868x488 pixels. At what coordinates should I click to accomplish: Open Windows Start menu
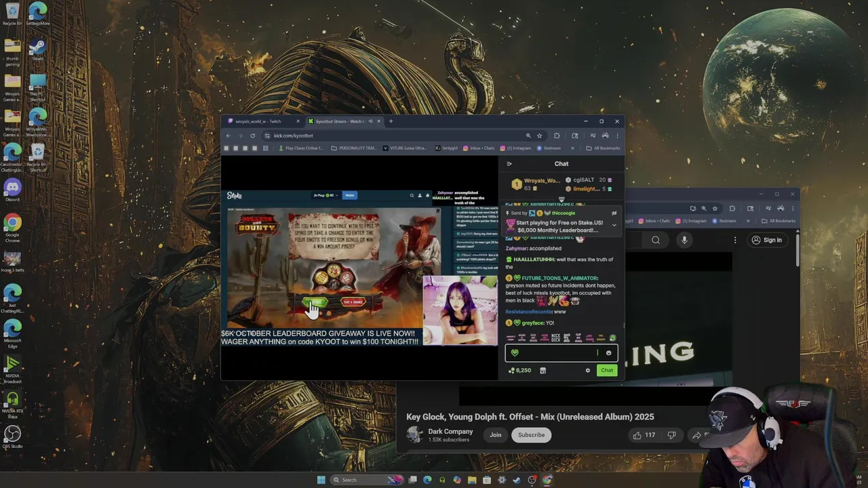click(321, 480)
